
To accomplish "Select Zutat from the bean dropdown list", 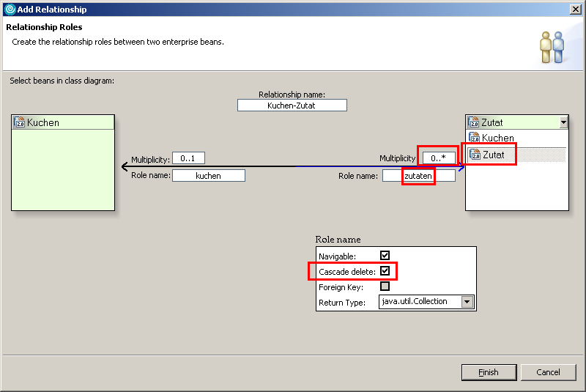I will 494,155.
